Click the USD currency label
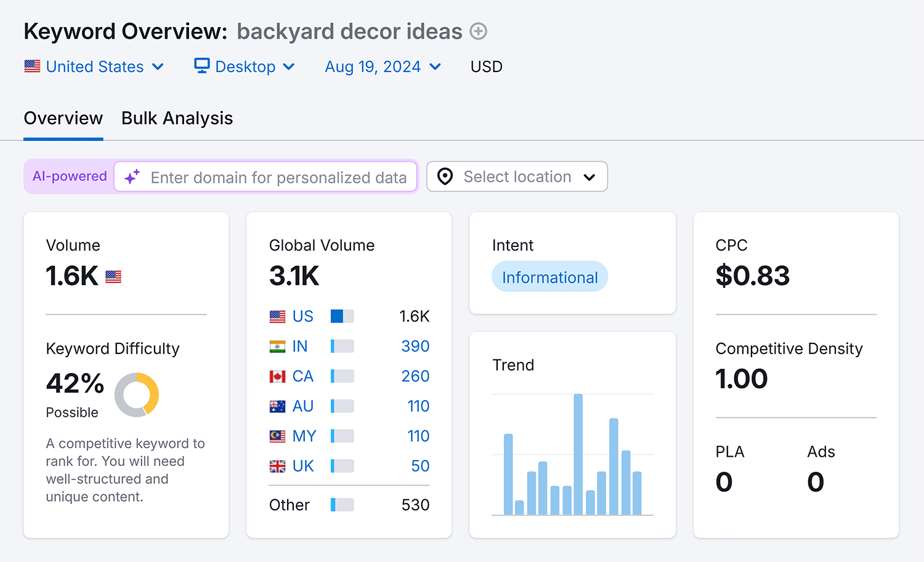The width and height of the screenshot is (924, 562). [487, 66]
